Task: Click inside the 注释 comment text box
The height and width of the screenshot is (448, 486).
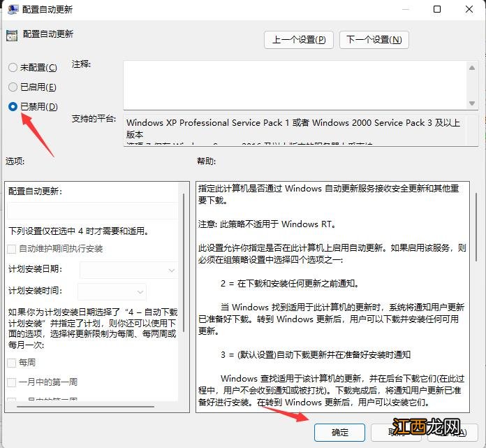Action: [x=295, y=85]
